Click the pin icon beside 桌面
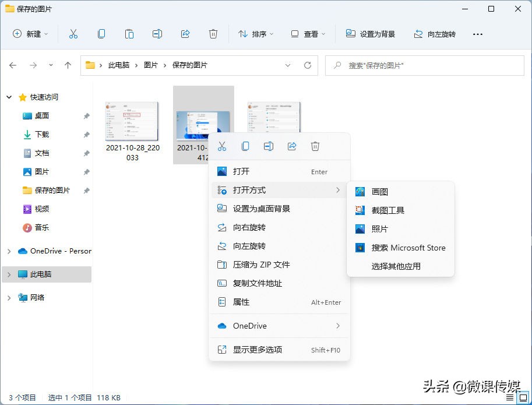This screenshot has width=532, height=405. (x=86, y=116)
